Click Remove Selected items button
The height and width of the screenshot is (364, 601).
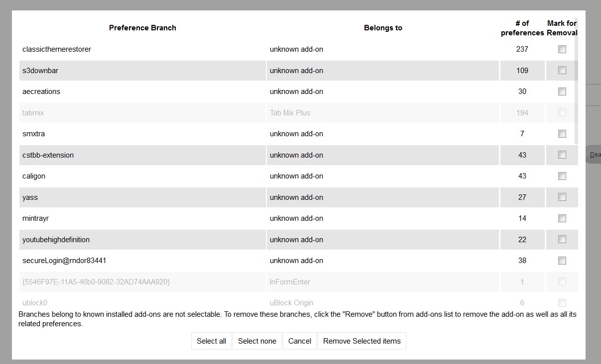click(361, 341)
